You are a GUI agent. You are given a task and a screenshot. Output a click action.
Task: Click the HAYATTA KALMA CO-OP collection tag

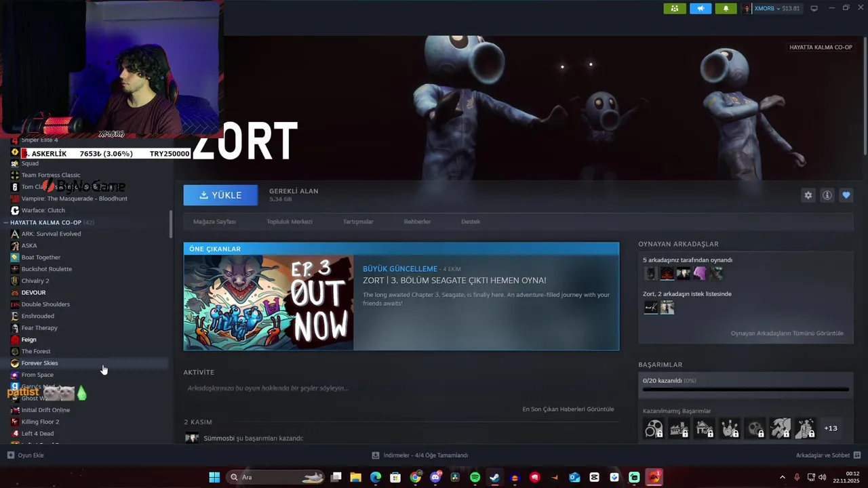point(821,47)
